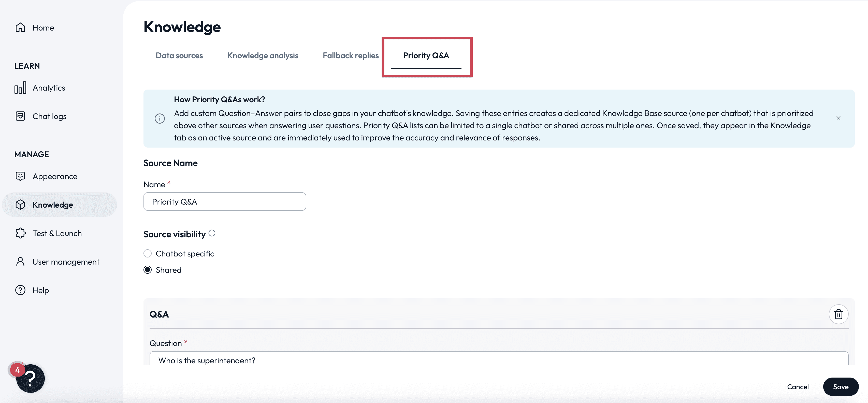Dismiss the Priority Q&As info banner

click(838, 118)
